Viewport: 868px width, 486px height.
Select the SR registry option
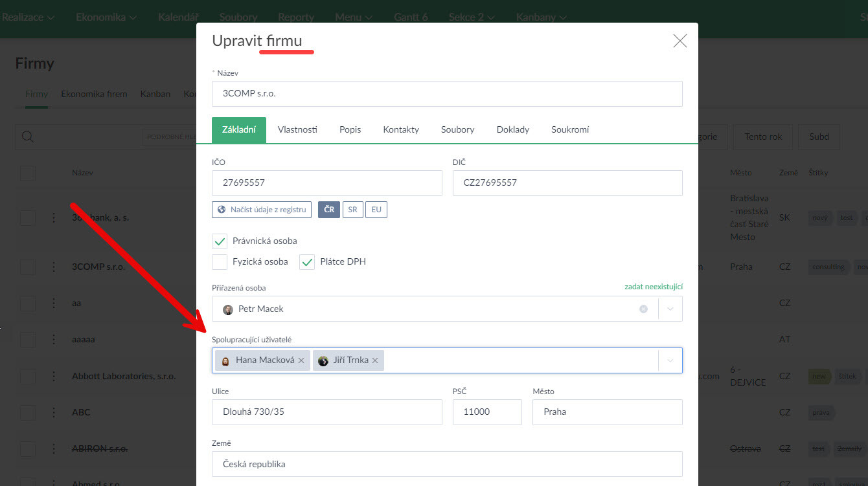pos(352,210)
